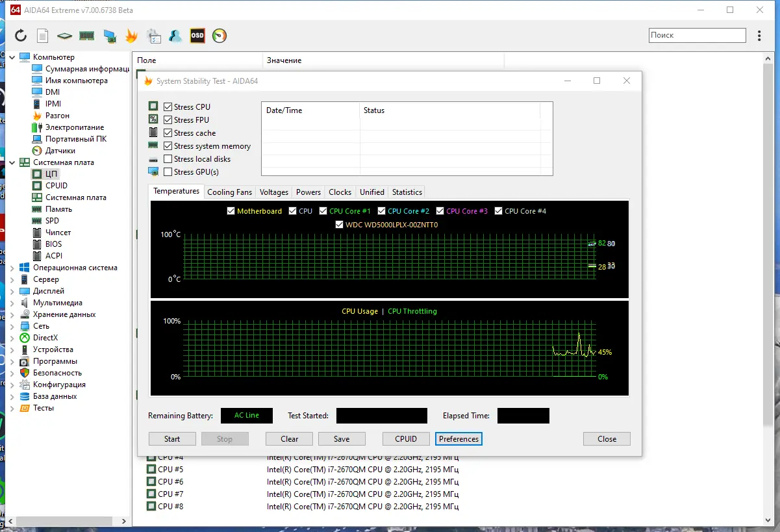Hide the Motherboard temperature graph line

(x=231, y=211)
